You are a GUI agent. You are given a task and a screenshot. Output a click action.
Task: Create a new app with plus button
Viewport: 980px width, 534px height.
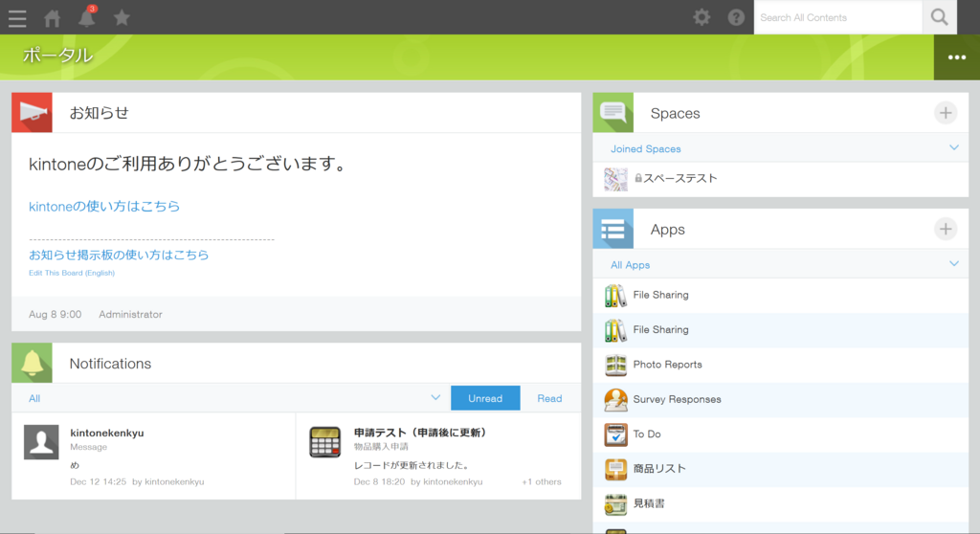pos(946,229)
